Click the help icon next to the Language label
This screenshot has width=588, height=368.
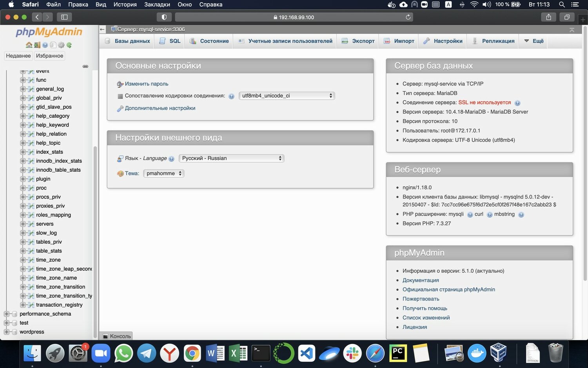(x=171, y=159)
